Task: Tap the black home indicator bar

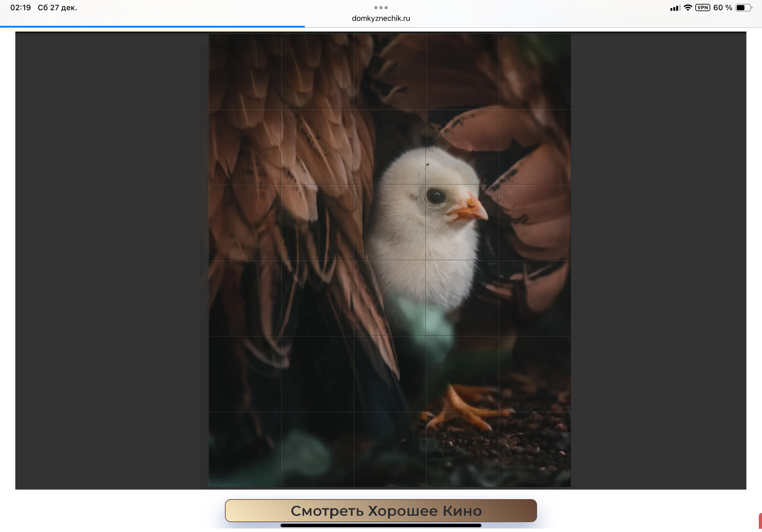Action: [381, 525]
